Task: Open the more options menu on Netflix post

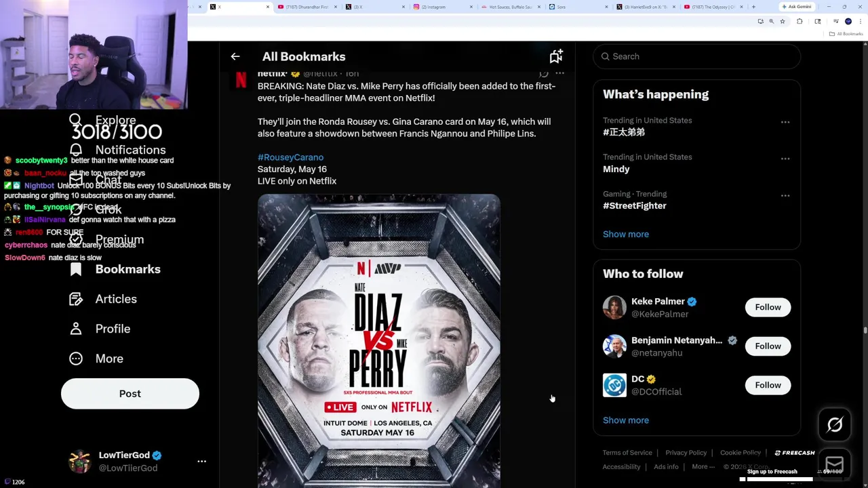Action: pyautogui.click(x=559, y=73)
